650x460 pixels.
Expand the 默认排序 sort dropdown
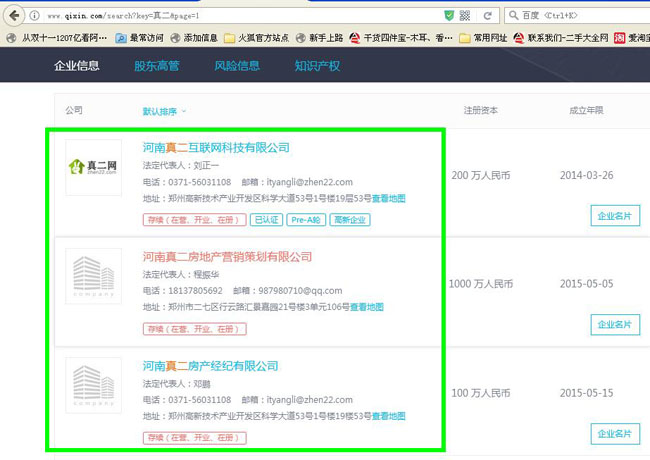(x=164, y=111)
